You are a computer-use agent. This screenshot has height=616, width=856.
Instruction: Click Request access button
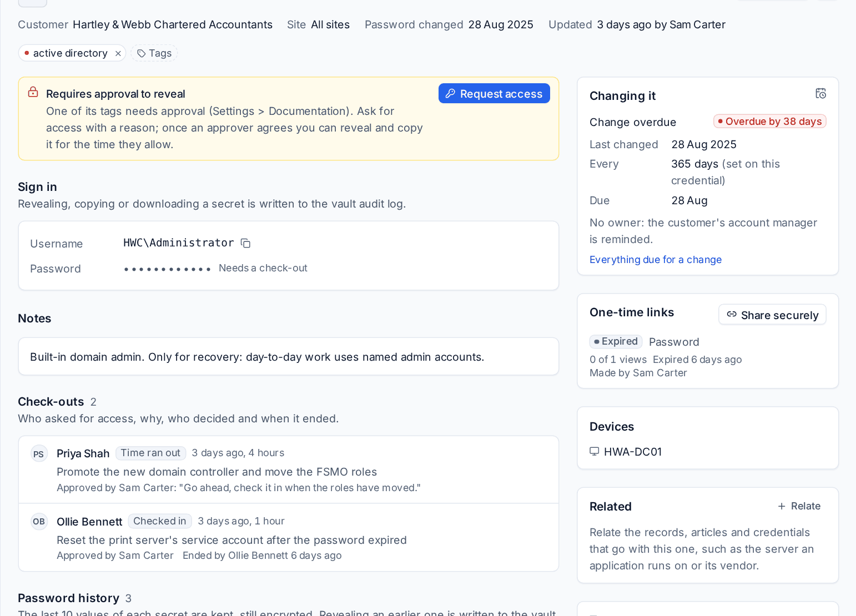(494, 93)
